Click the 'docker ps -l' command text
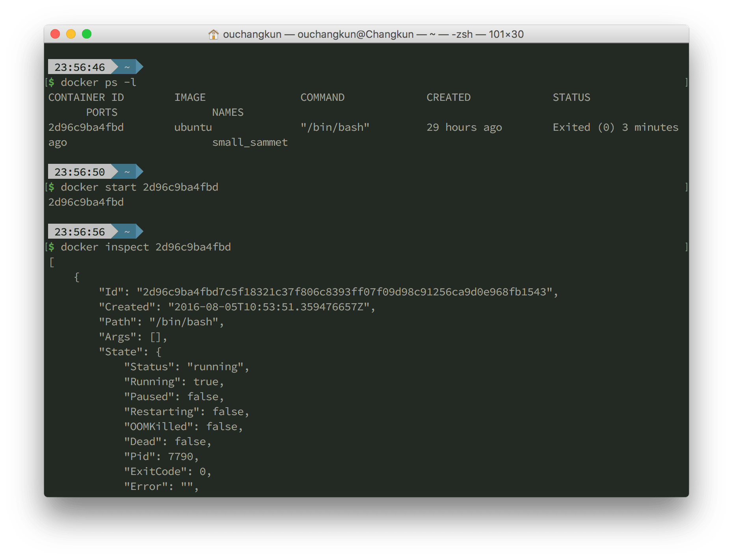 click(99, 82)
